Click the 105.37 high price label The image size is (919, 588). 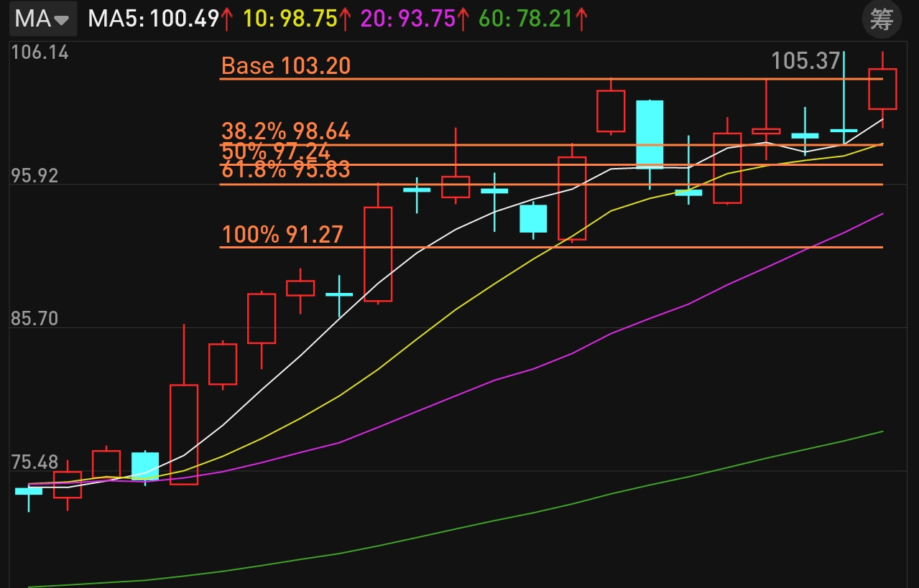pos(805,61)
